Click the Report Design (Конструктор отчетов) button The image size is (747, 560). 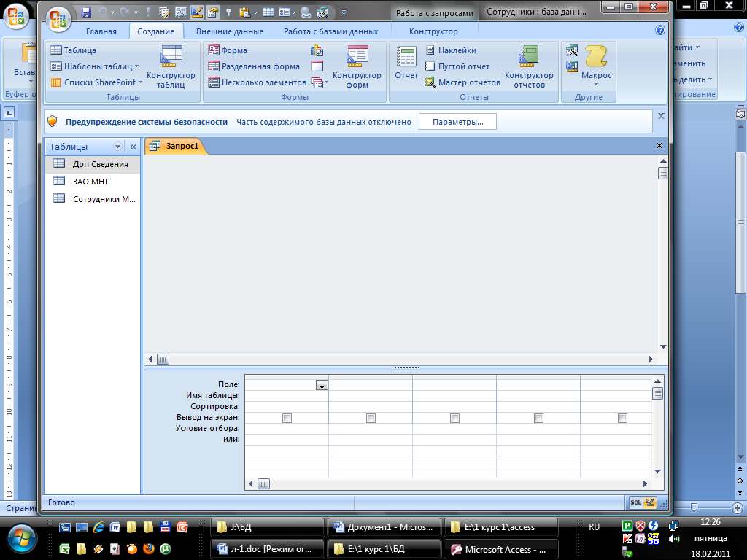pyautogui.click(x=529, y=67)
